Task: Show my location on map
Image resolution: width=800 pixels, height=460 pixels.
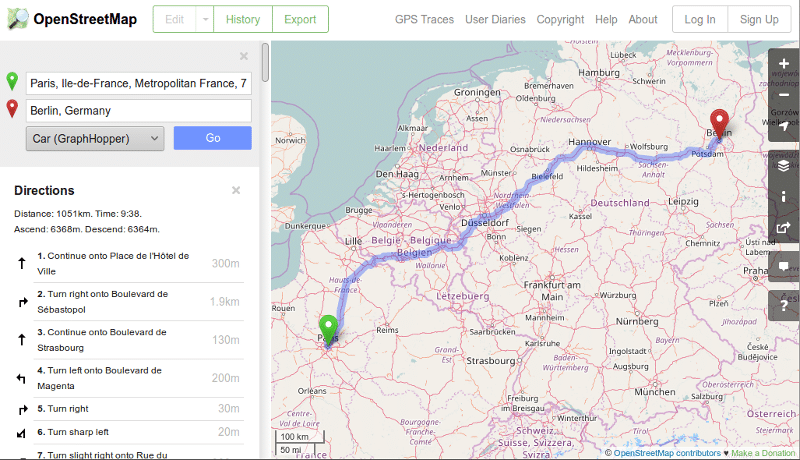Action: point(784,127)
